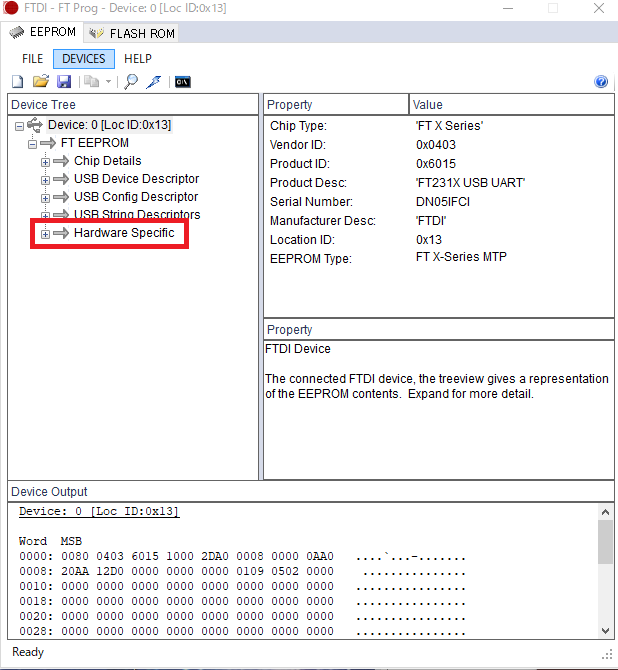Expand the USB Config Descriptor node

45,198
